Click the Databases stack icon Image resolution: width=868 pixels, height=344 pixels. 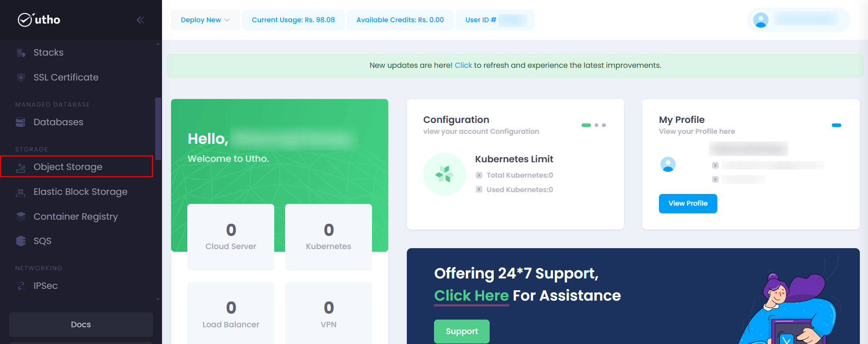[x=21, y=122]
